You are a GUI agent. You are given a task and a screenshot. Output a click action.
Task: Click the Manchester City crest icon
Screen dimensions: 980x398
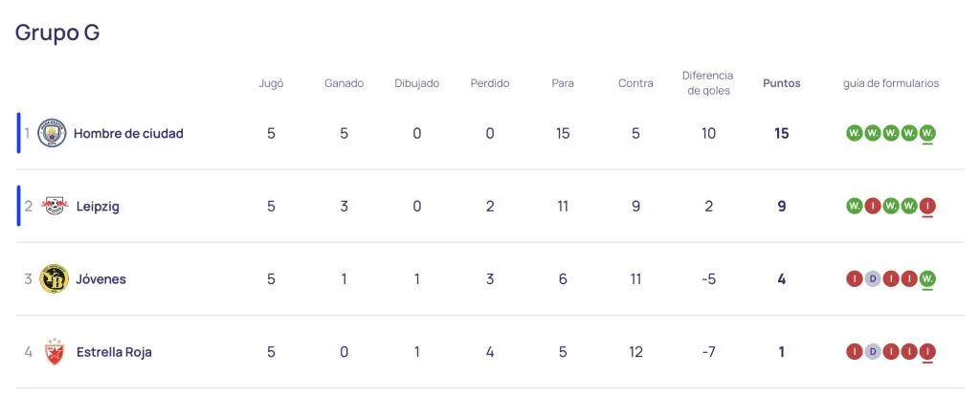53,133
